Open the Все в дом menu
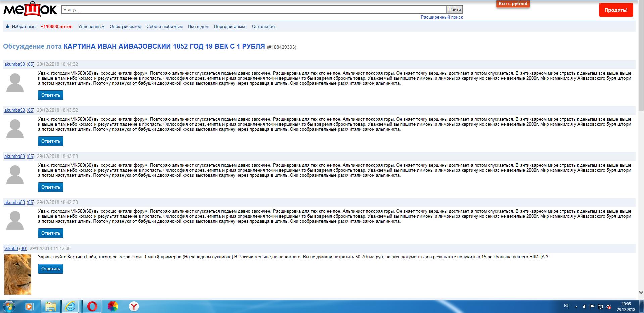Screen dimensions: 644x313 pyautogui.click(x=198, y=27)
